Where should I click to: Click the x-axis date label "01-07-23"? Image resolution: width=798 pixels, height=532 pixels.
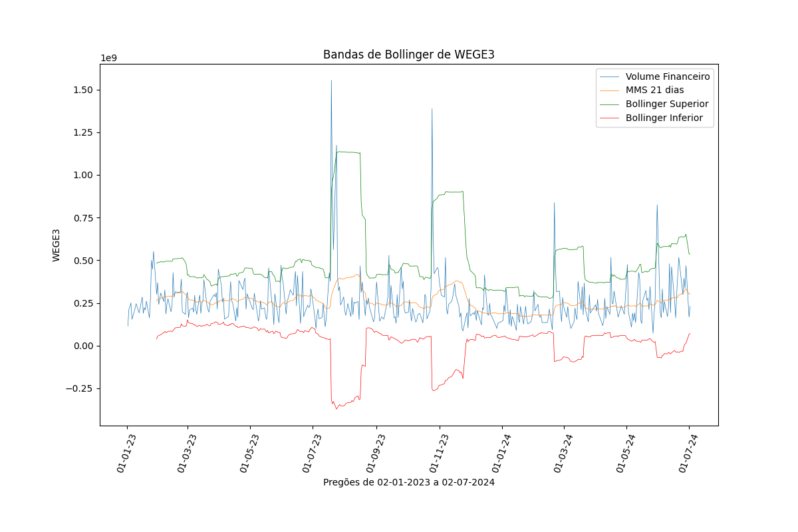311,453
